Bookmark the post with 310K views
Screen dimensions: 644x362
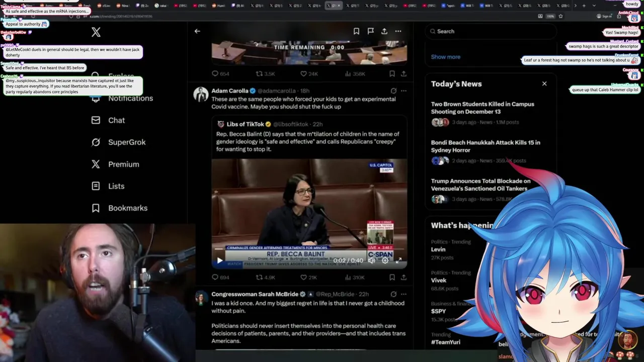pos(392,277)
